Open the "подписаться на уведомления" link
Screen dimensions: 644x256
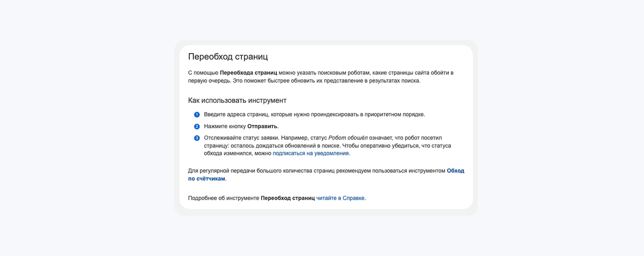[x=310, y=153]
